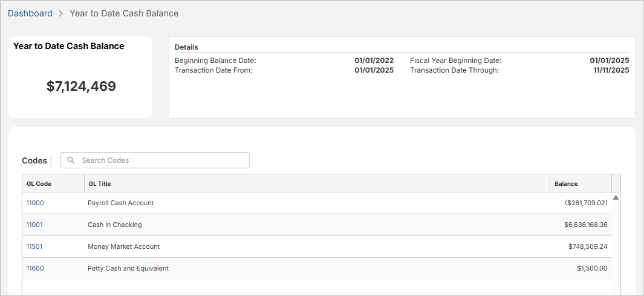Click the Year to Date Cash Balance breadcrumb
Image resolution: width=644 pixels, height=296 pixels.
point(124,13)
